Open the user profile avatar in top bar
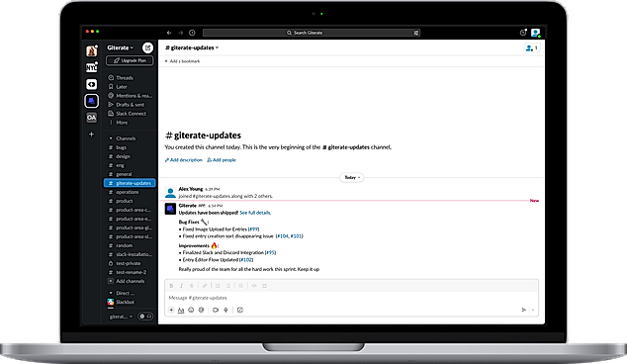Image resolution: width=627 pixels, height=364 pixels. pyautogui.click(x=535, y=33)
